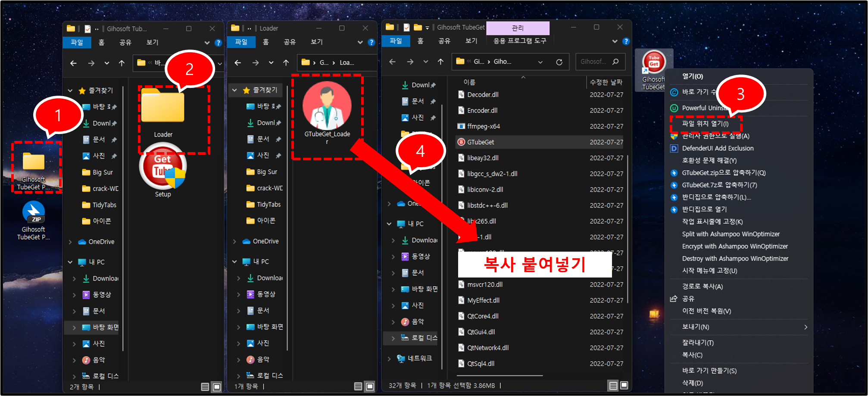Switch to details view in Loader window

click(x=358, y=386)
